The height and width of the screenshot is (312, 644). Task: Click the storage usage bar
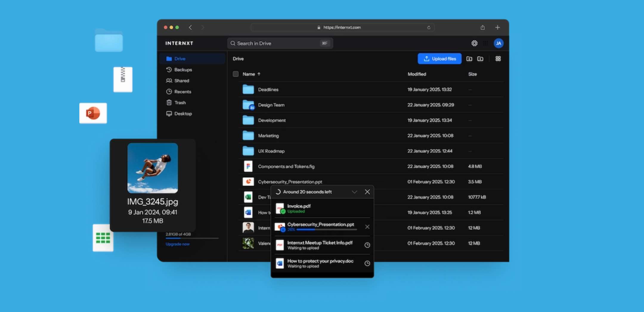(192, 238)
